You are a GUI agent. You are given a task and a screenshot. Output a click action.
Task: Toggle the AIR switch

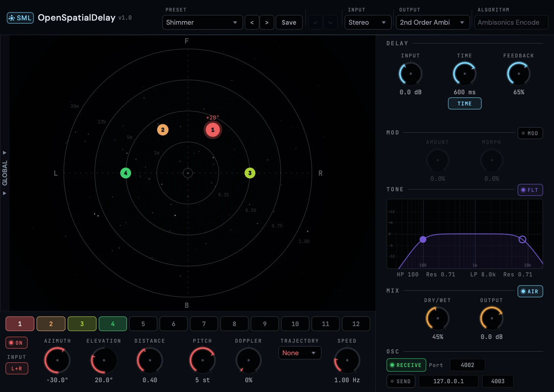pos(530,291)
